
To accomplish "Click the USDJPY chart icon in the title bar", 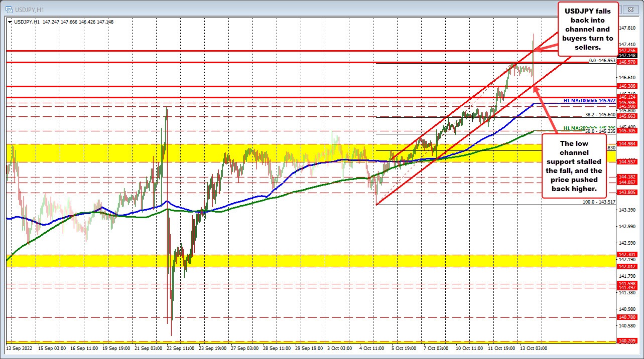I will [x=9, y=9].
